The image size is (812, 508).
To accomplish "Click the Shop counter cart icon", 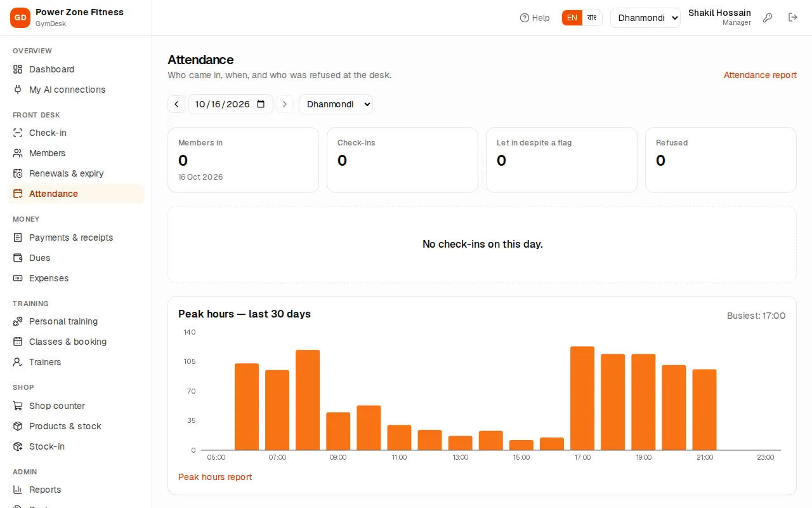I will [x=18, y=406].
